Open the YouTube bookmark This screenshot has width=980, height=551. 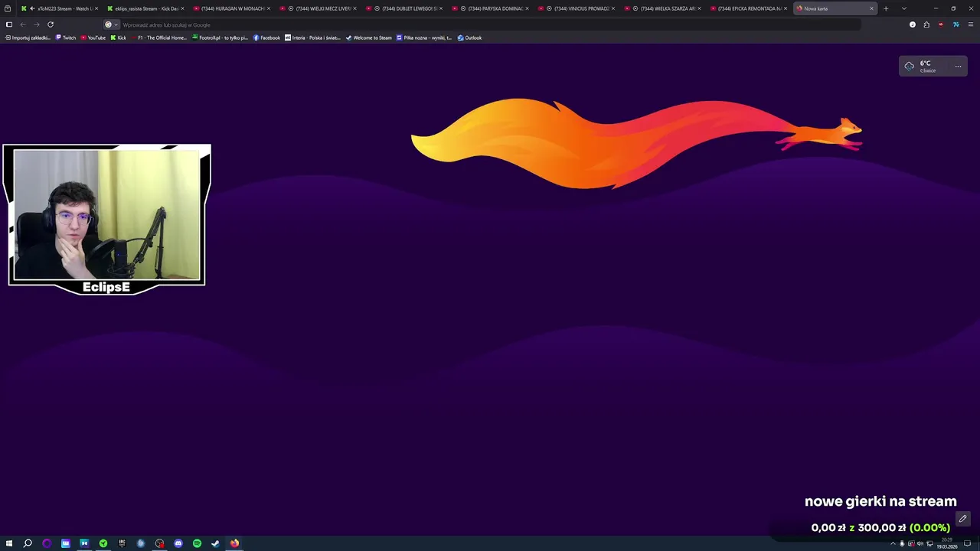[93, 37]
